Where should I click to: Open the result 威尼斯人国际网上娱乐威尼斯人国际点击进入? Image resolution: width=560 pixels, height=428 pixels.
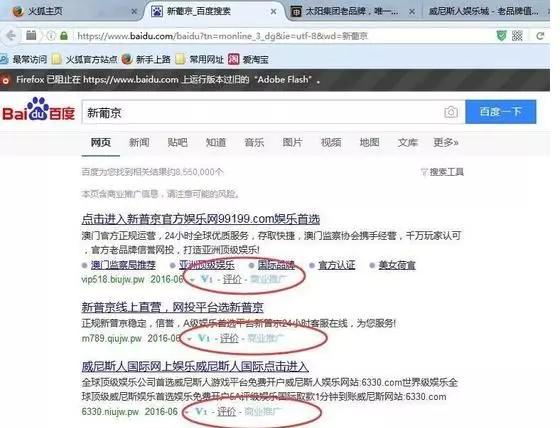coord(195,366)
